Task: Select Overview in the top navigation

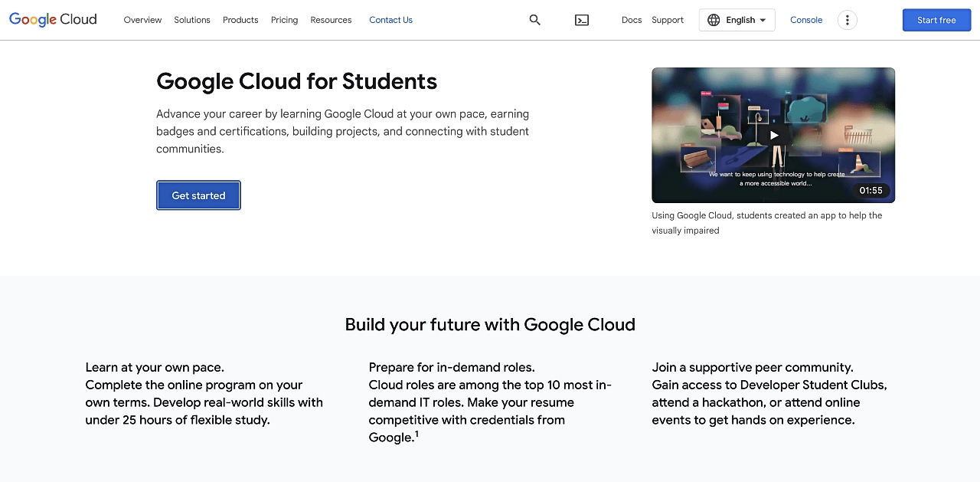Action: coord(142,20)
